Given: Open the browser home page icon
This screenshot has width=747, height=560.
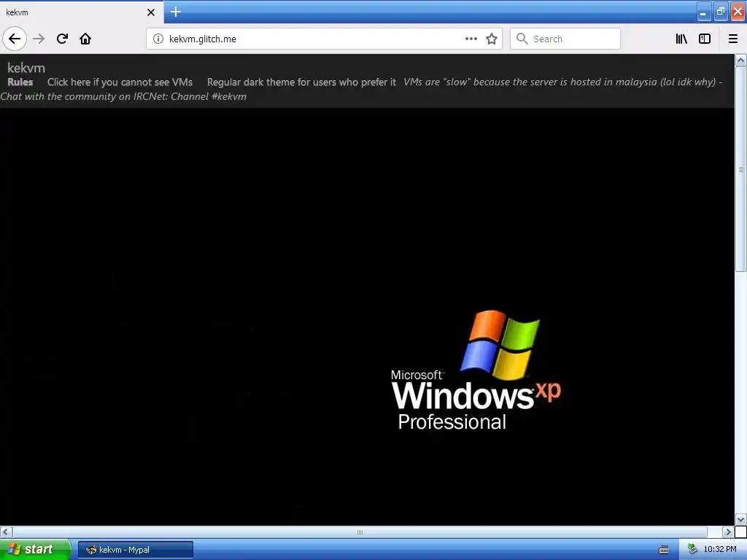Looking at the screenshot, I should point(85,39).
